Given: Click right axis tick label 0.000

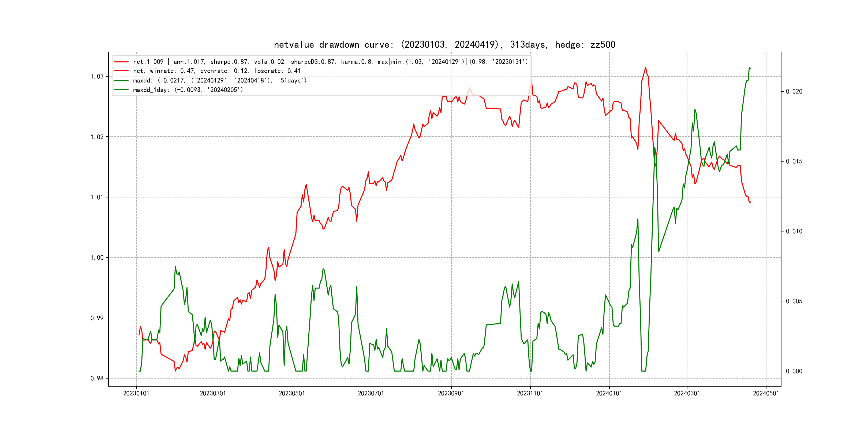Looking at the screenshot, I should (x=794, y=371).
